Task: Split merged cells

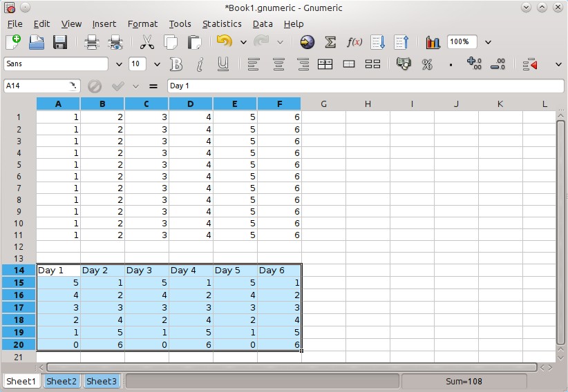Action: [372, 64]
